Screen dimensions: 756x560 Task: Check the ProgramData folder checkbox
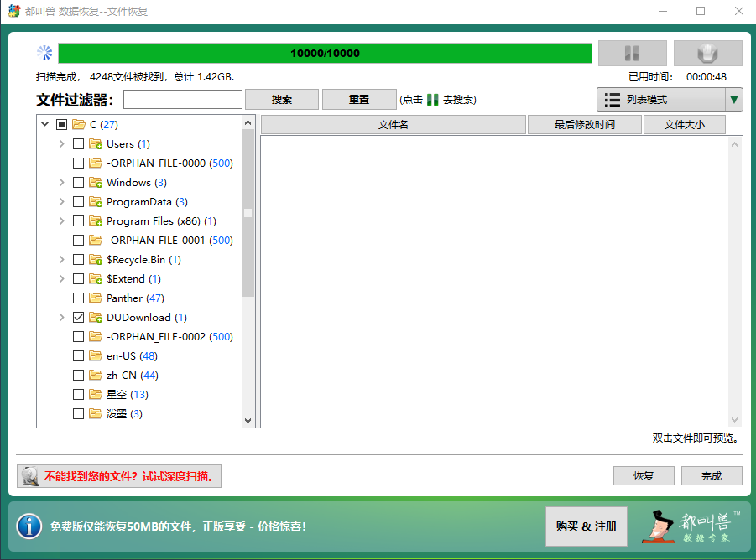[x=78, y=202]
